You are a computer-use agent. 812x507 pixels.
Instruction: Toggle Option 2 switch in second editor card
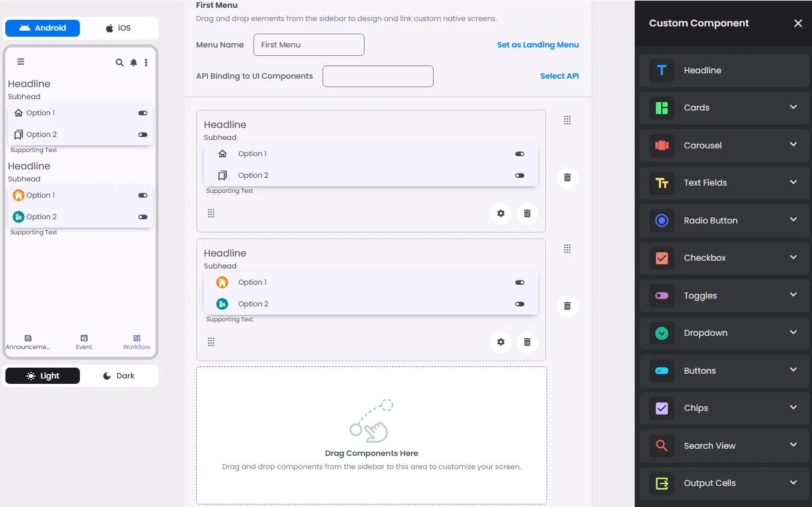click(520, 304)
